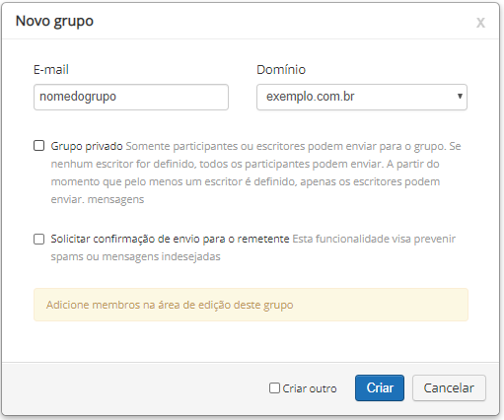Click the Grupo privado description about escritores
504x420 pixels.
tap(255, 173)
